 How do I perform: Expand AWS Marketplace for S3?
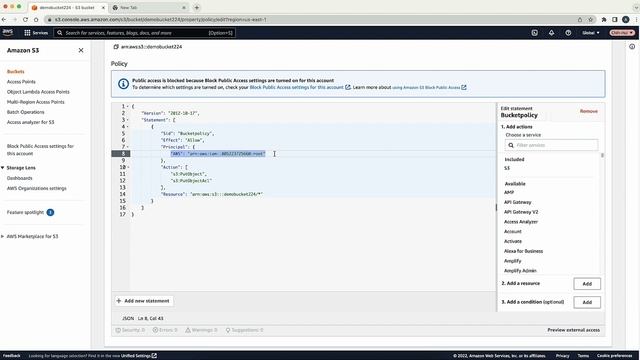tap(2, 236)
